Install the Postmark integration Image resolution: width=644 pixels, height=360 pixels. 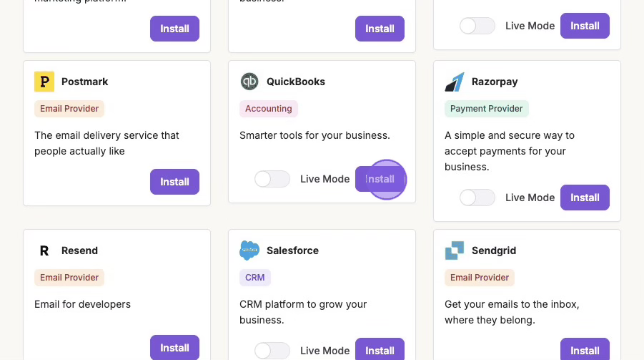click(x=174, y=182)
